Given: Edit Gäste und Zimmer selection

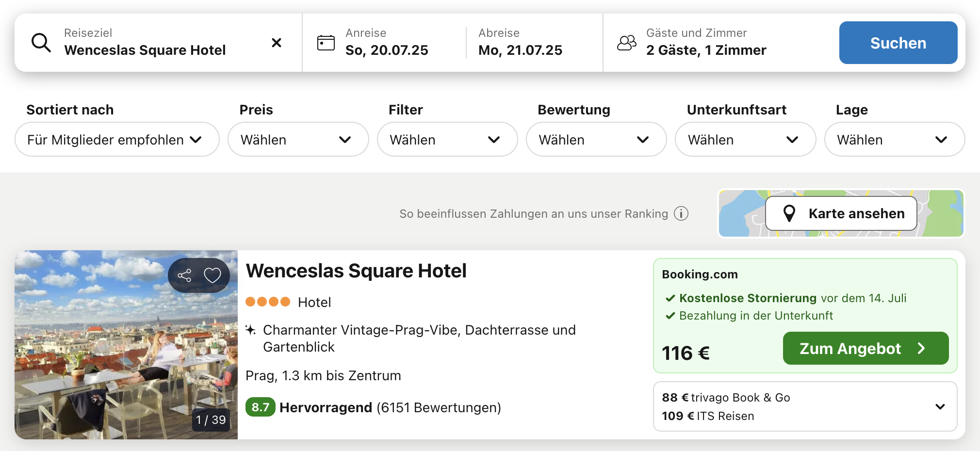Looking at the screenshot, I should (x=706, y=43).
